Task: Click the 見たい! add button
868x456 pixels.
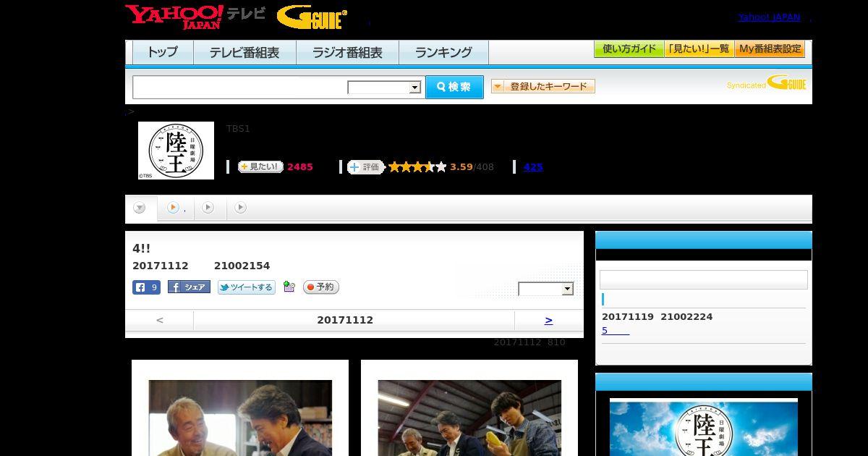Action: click(x=260, y=166)
